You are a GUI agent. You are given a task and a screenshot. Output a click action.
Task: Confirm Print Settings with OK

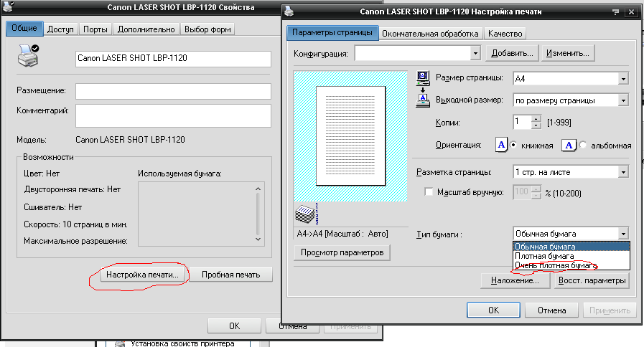click(x=493, y=310)
